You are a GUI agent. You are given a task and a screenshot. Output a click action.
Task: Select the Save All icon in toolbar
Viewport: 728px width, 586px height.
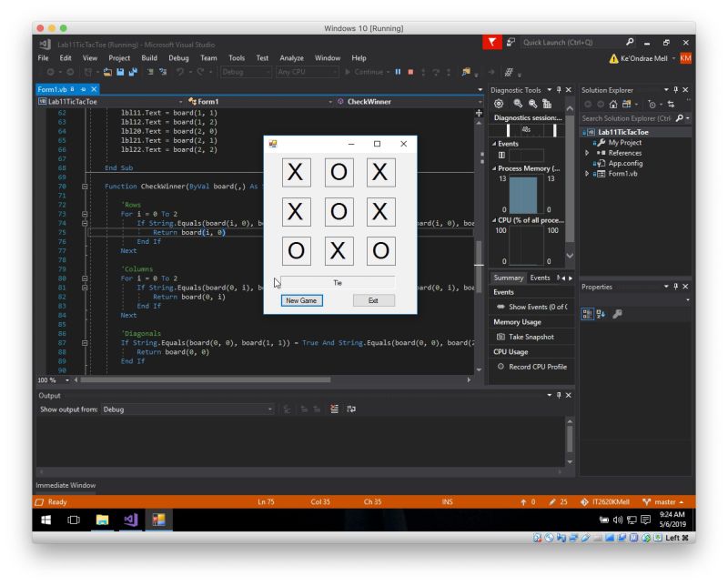133,73
